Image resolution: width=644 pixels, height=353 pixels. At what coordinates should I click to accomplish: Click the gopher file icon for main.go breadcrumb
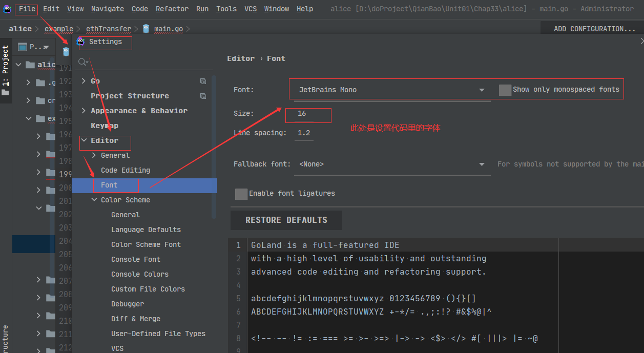146,29
